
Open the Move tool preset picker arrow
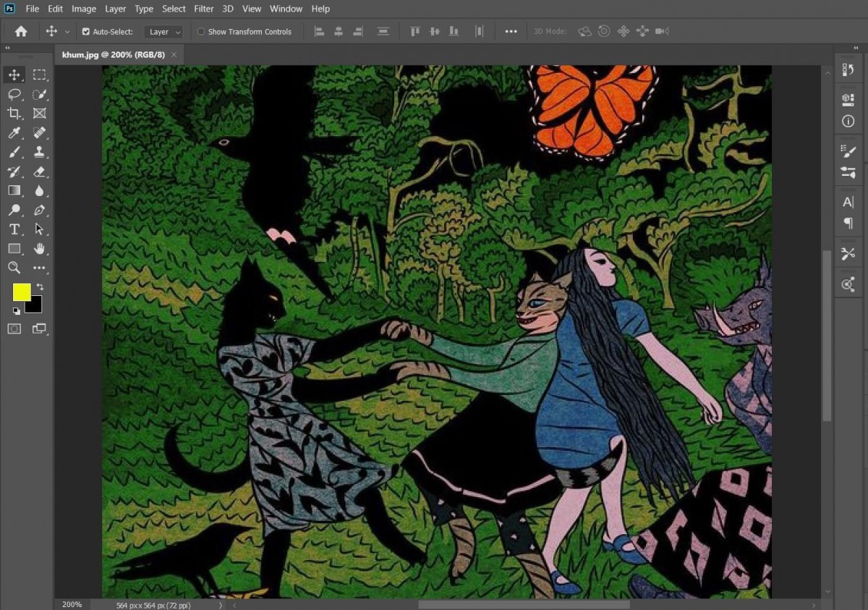pos(67,32)
